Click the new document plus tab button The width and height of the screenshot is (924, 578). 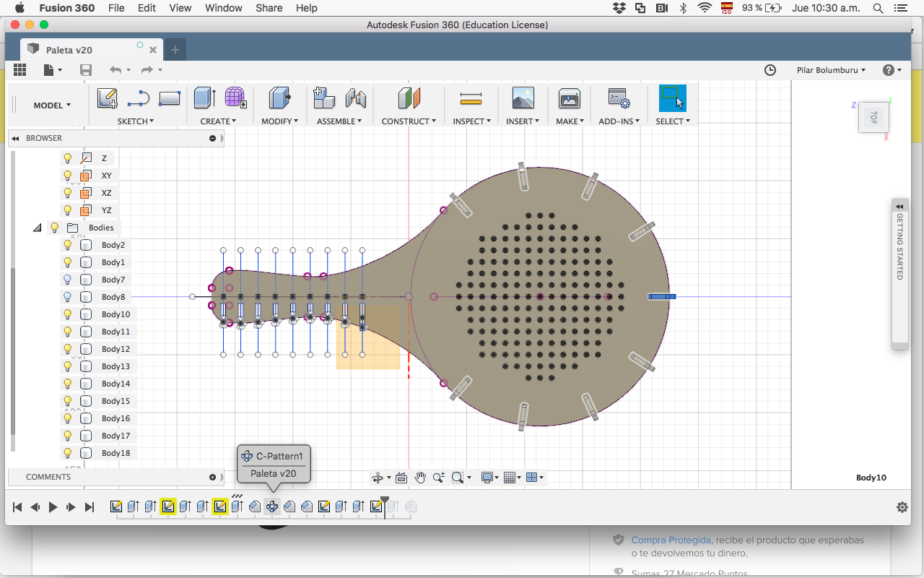click(x=175, y=50)
